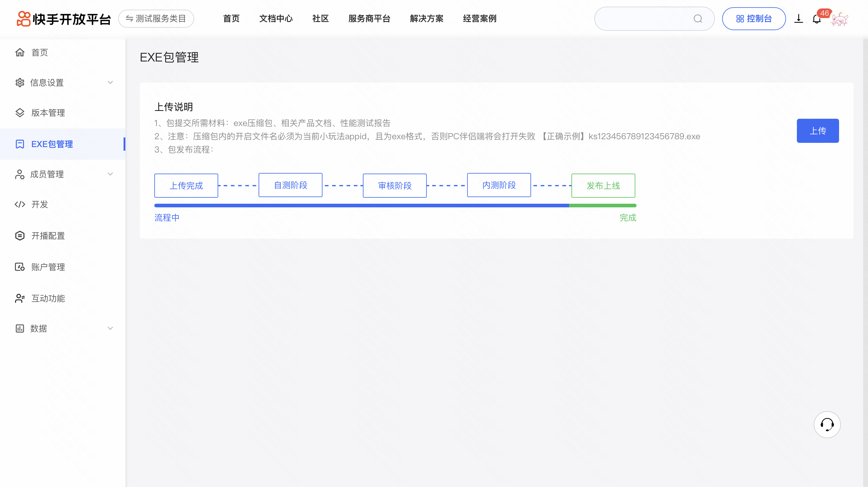Expand the 数据 submenu chevron

tap(110, 328)
